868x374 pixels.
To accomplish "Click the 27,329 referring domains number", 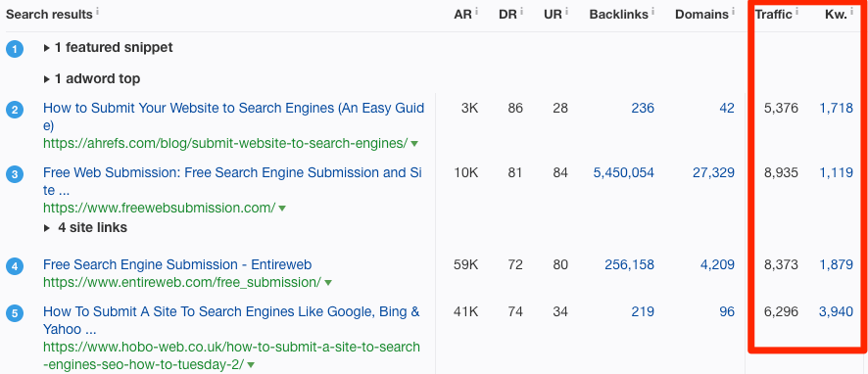I will (x=713, y=173).
